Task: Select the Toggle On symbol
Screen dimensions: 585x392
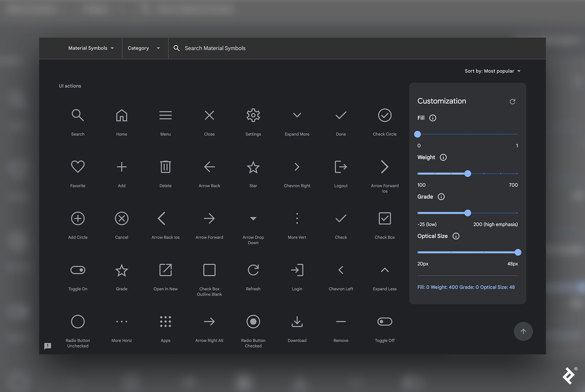Action: tap(78, 270)
